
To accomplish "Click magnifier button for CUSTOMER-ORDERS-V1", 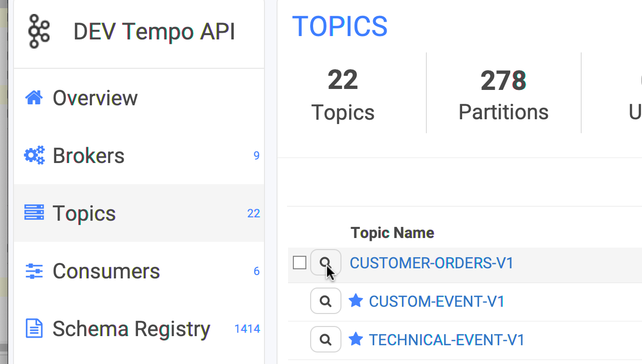I will point(326,263).
